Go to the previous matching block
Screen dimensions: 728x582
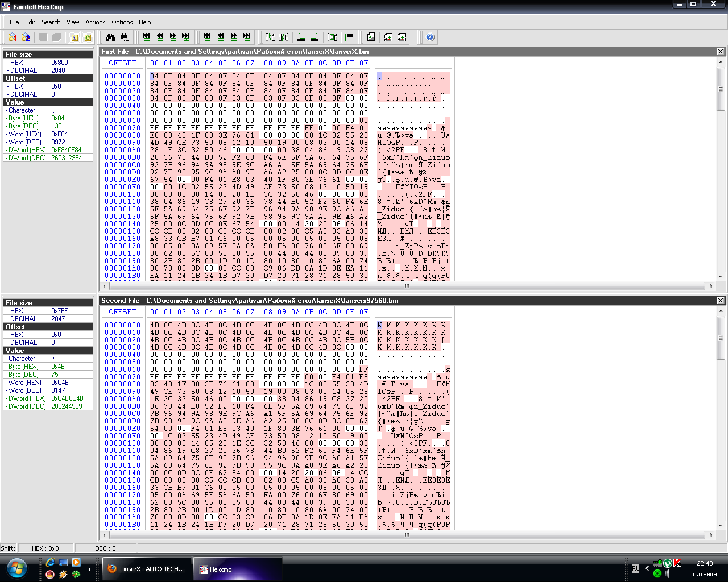pos(221,37)
